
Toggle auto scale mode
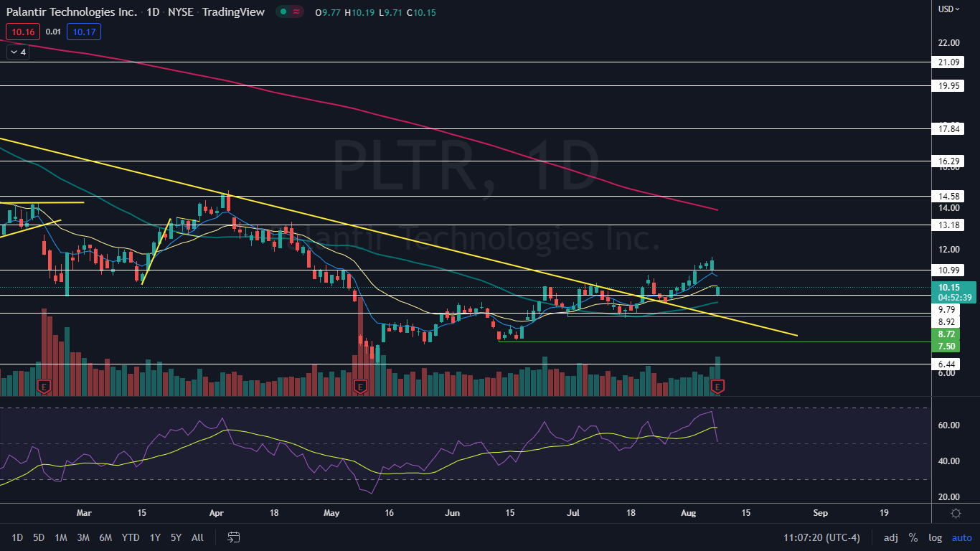(962, 537)
